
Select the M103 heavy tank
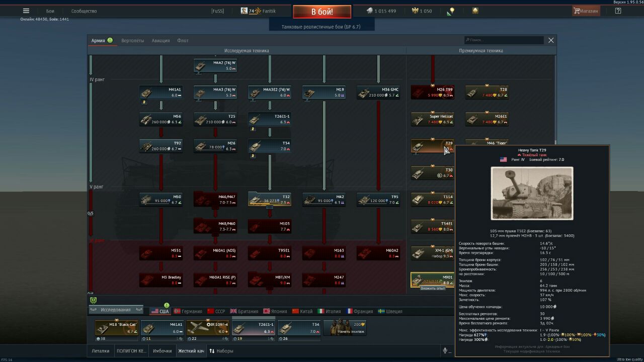click(x=270, y=226)
